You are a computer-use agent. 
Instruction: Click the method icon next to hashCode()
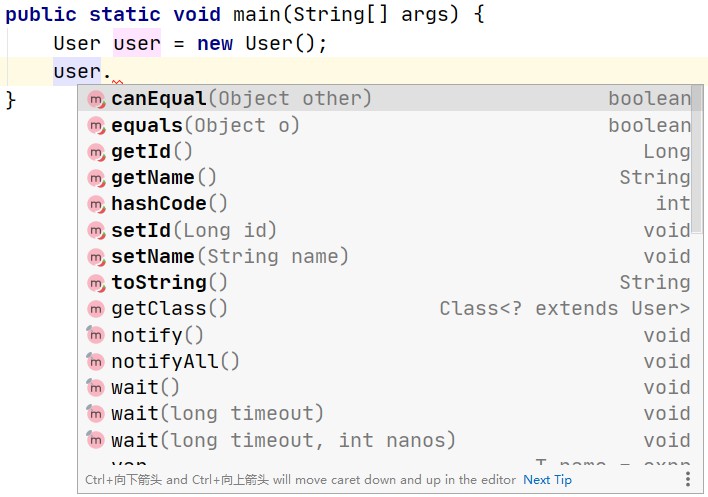pos(96,204)
